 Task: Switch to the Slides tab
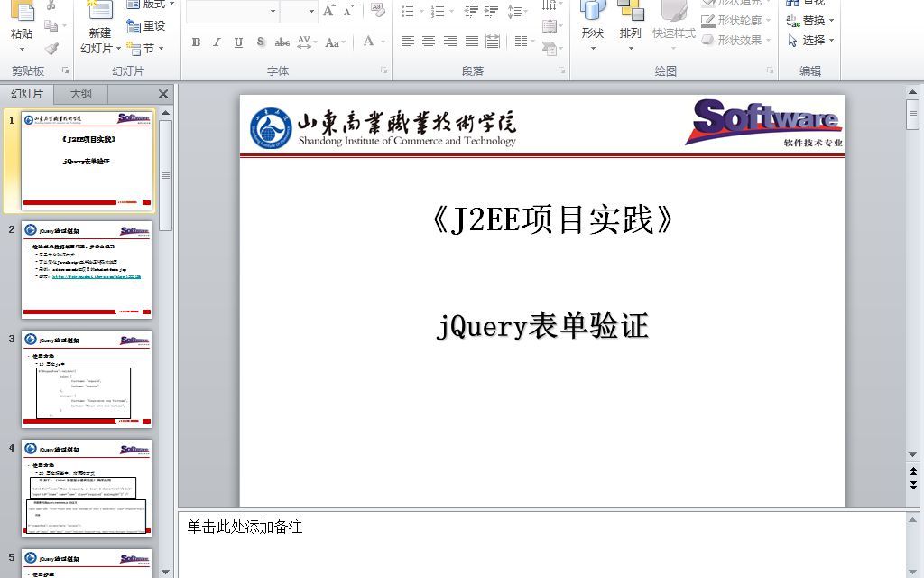point(28,93)
